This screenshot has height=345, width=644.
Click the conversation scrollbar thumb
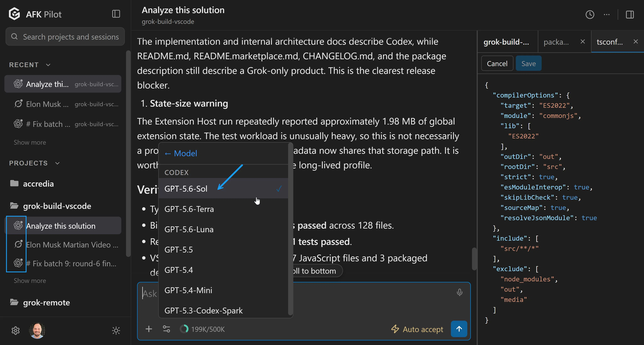474,259
